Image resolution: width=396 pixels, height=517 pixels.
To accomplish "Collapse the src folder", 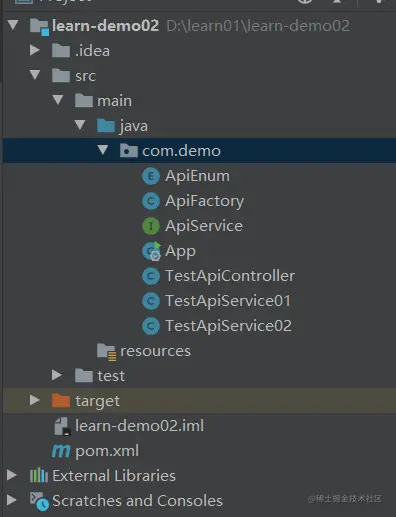I will 35,75.
